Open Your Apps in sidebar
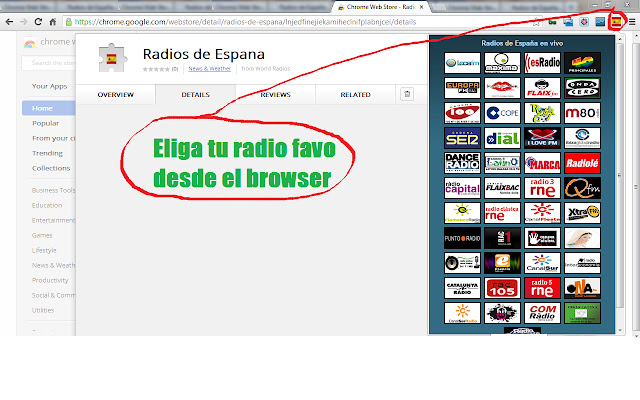Screen dimensions: 640x400 coord(49,86)
